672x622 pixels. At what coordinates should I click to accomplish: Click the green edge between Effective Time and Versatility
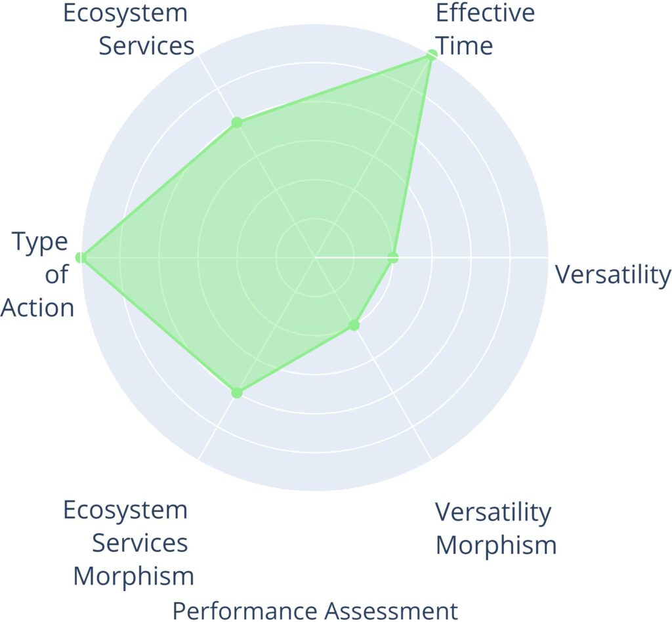[x=412, y=156]
